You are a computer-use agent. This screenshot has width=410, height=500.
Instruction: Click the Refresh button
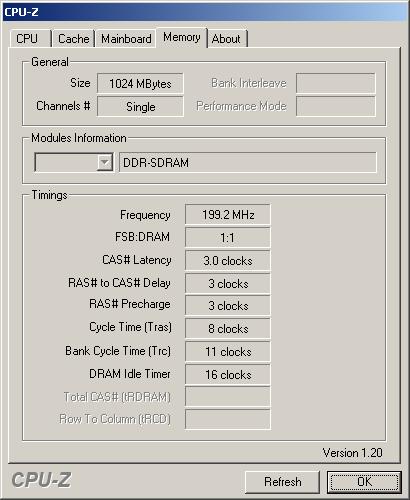282,482
